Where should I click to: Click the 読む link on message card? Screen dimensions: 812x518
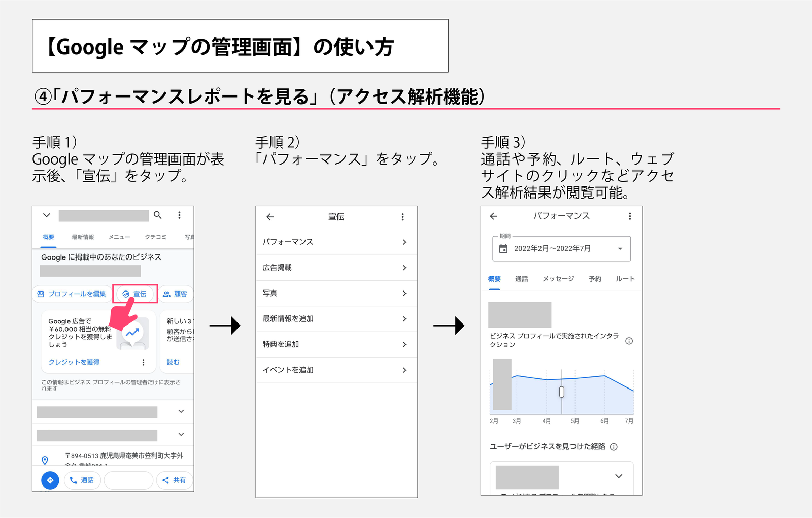[173, 362]
